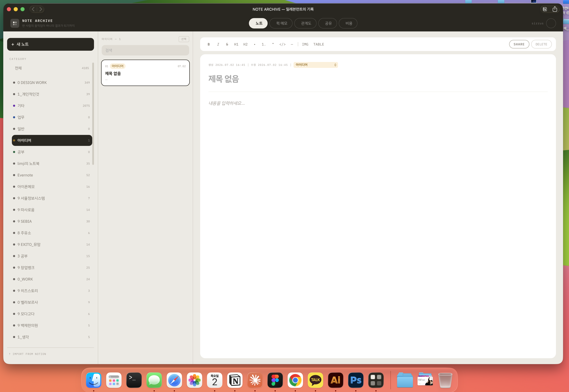Insert a blockquote
Viewport: 569px width, 392px height.
point(273,44)
